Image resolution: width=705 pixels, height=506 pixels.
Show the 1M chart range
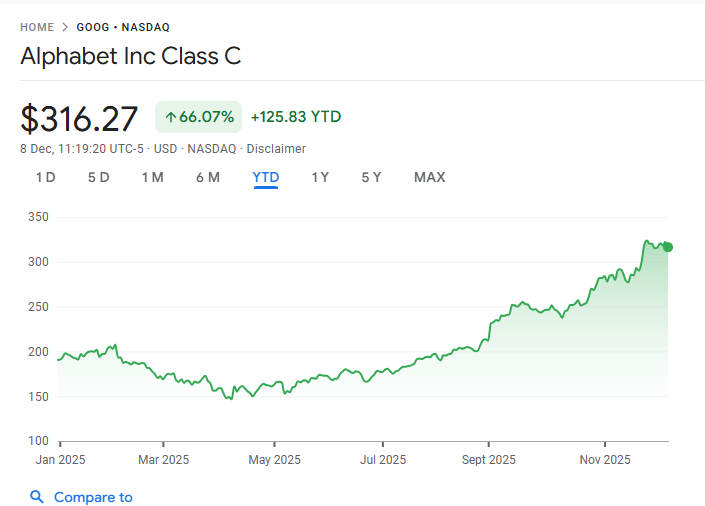point(152,178)
